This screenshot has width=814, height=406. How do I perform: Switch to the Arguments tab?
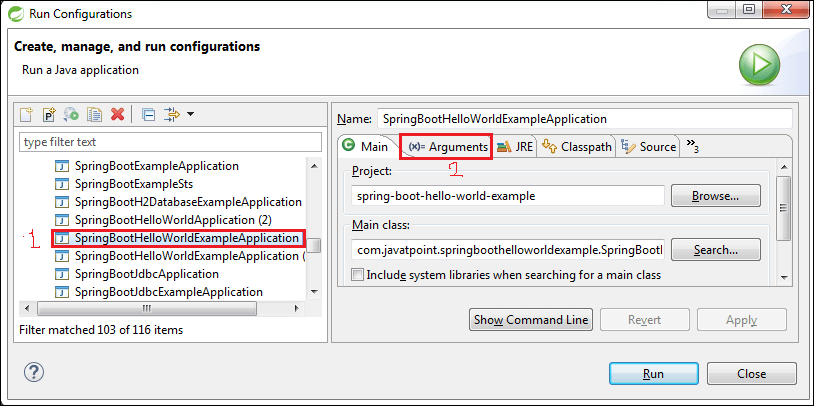coord(446,147)
